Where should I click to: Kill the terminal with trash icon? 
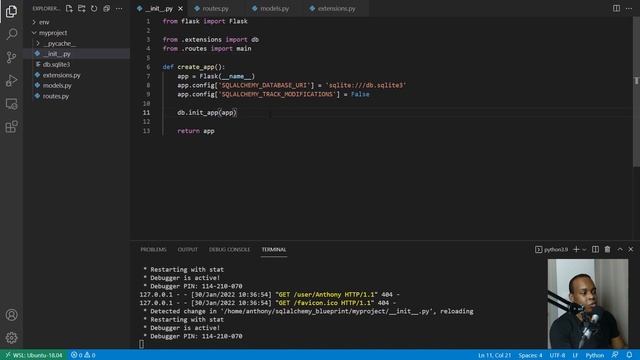tap(607, 249)
